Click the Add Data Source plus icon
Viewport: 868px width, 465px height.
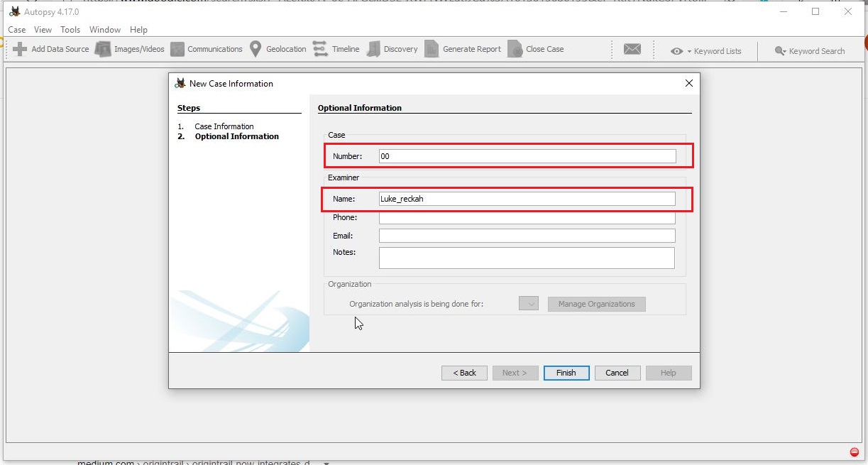pyautogui.click(x=20, y=49)
